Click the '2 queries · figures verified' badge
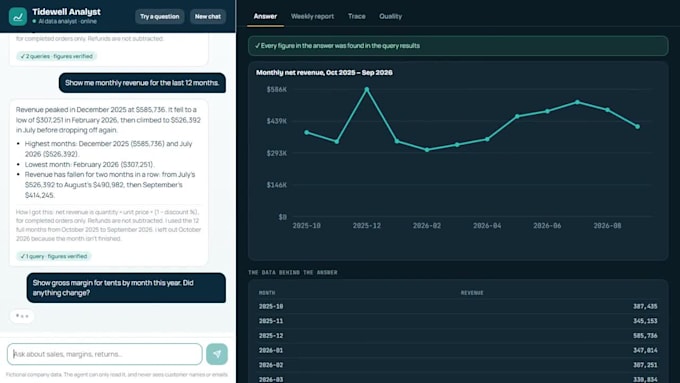The height and width of the screenshot is (383, 680). click(x=56, y=56)
